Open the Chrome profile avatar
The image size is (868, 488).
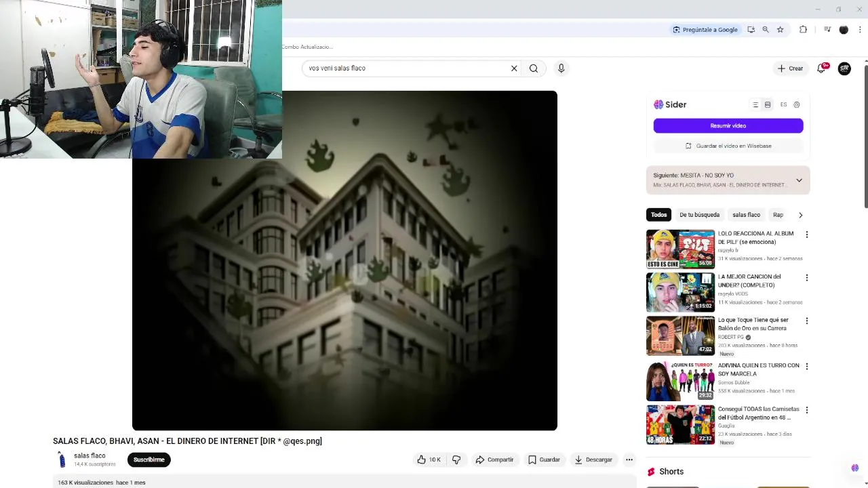tap(844, 30)
